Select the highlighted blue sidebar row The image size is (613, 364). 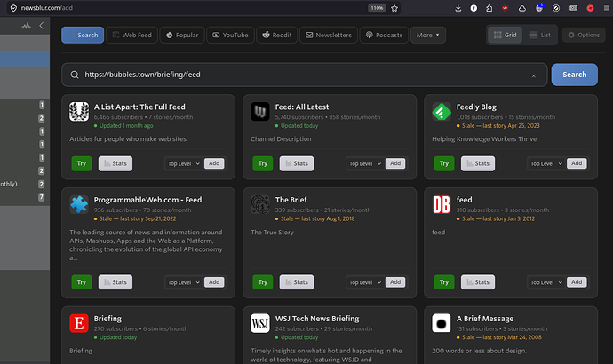click(25, 59)
